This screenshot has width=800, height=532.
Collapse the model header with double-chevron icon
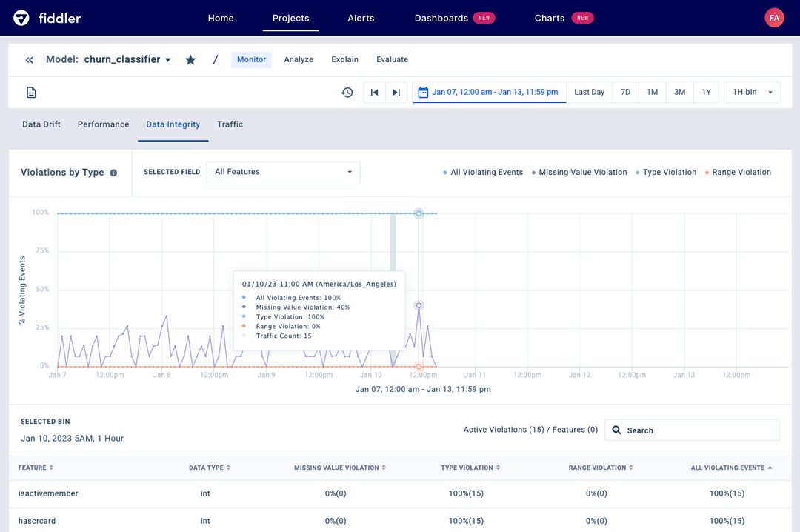[29, 59]
